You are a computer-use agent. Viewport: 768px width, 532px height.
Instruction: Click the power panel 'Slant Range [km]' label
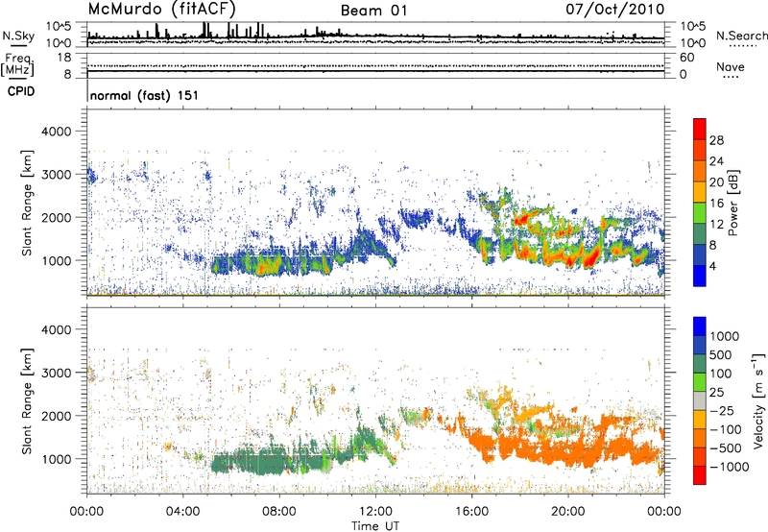pos(27,203)
